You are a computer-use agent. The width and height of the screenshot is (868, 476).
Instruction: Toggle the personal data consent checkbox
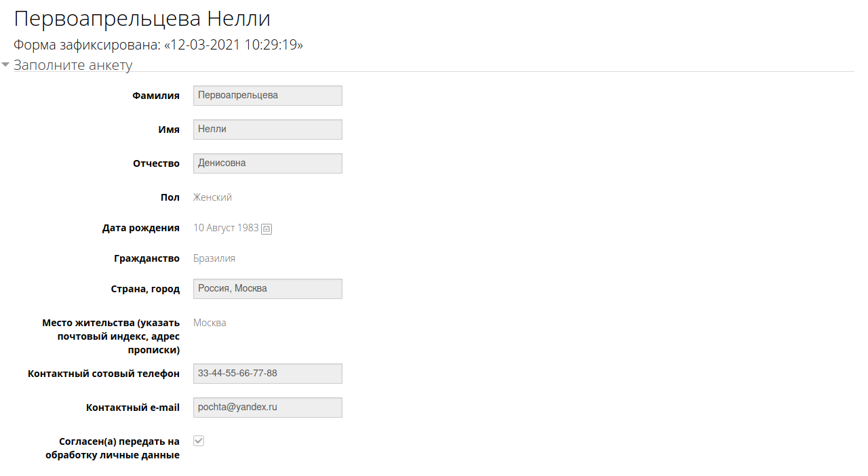[199, 441]
